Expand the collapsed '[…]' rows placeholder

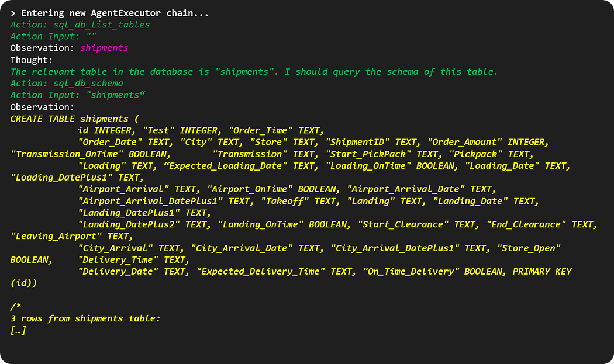point(19,330)
